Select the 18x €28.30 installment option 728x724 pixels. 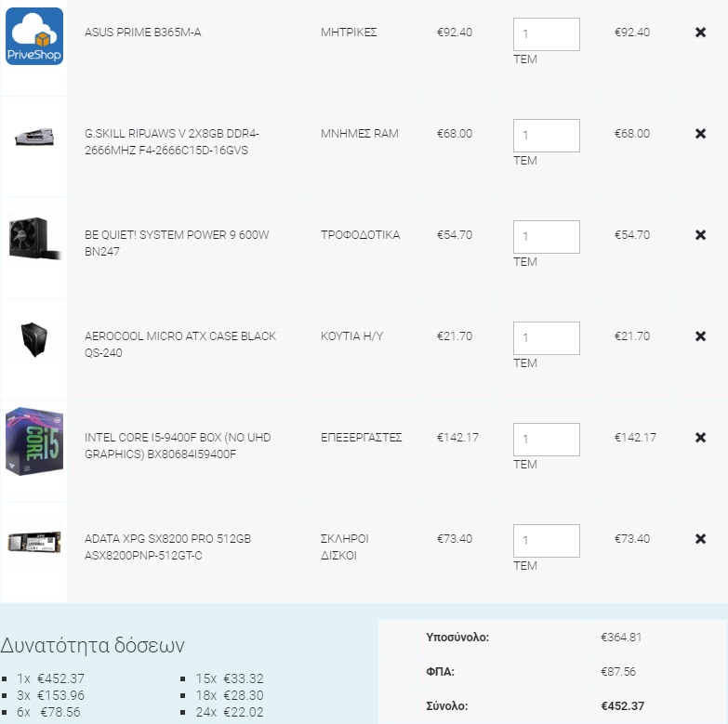tap(230, 695)
